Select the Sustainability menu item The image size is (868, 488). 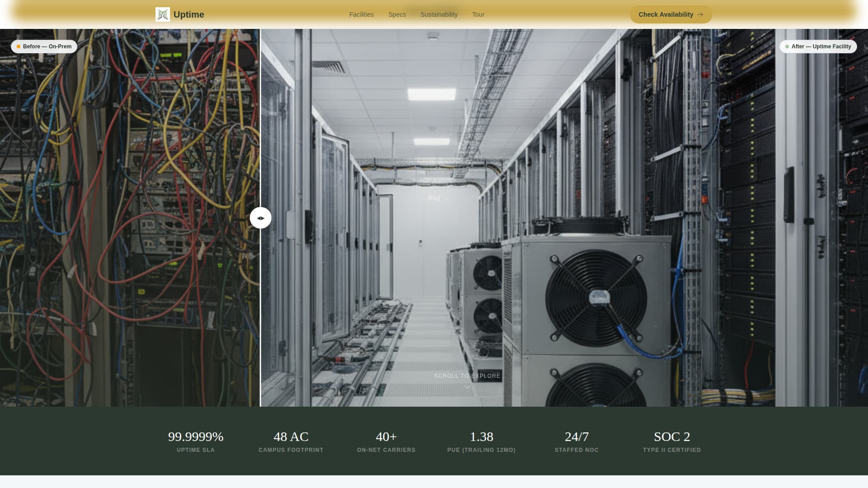coord(439,14)
